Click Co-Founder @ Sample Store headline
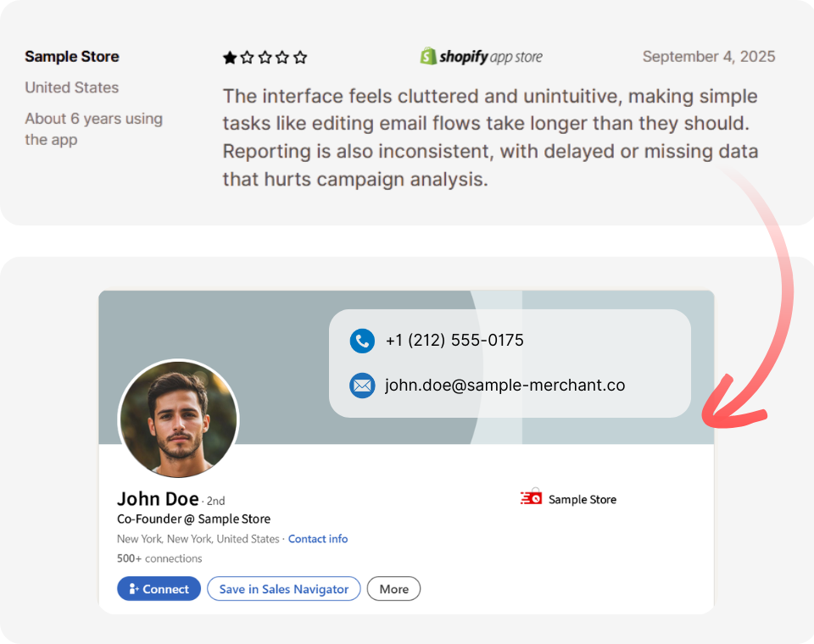Viewport: 814px width, 644px height. pos(193,519)
